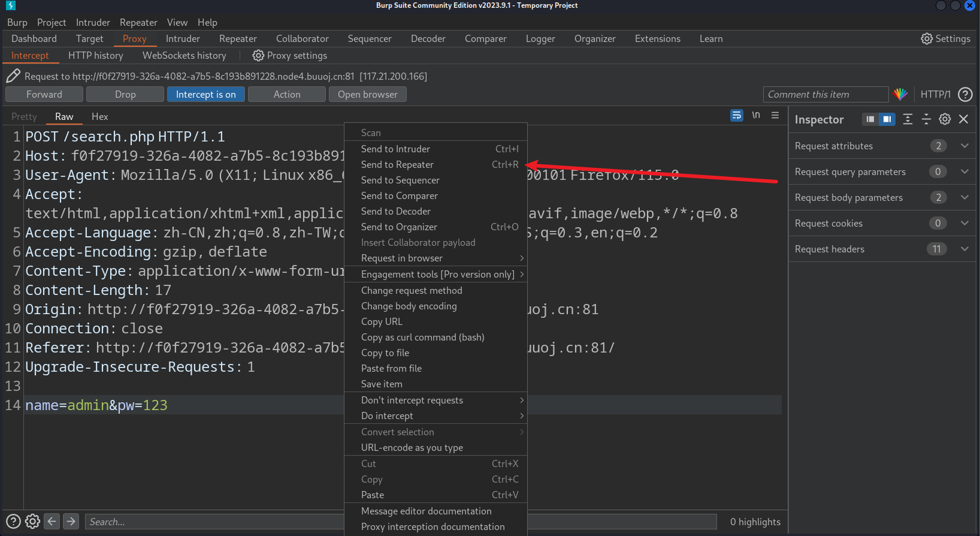Image resolution: width=980 pixels, height=536 pixels.
Task: Choose Send to Organizer
Action: tap(435, 227)
